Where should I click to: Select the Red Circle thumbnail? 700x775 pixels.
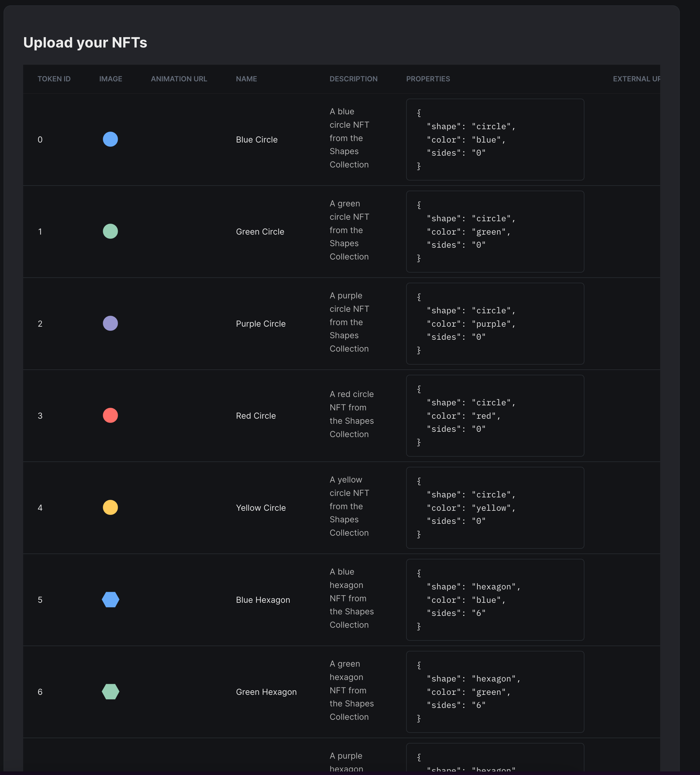click(111, 416)
